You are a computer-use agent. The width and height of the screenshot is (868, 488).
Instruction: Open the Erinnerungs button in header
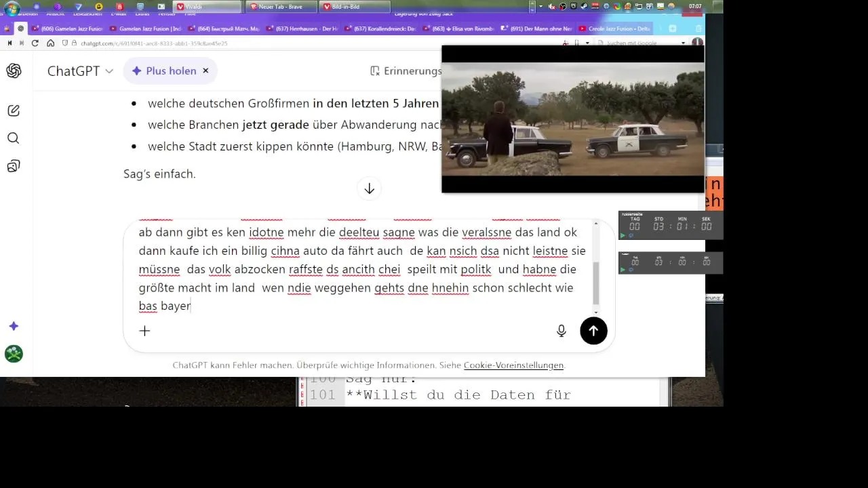coord(406,70)
